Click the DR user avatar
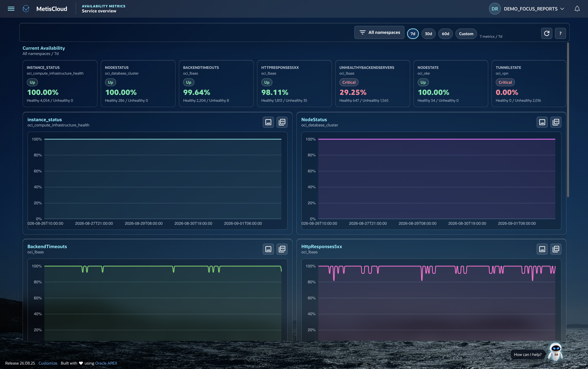This screenshot has width=588, height=369. click(x=495, y=9)
